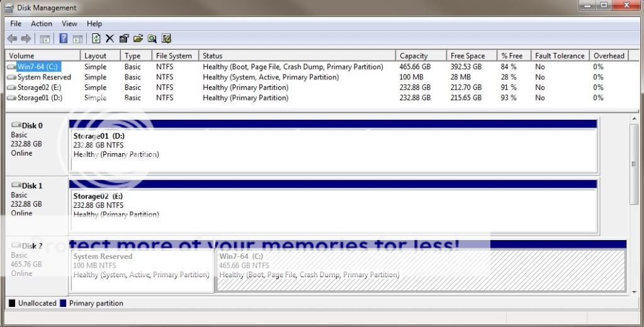Open Properties from the toolbar icon
The width and height of the screenshot is (644, 327).
click(x=123, y=38)
